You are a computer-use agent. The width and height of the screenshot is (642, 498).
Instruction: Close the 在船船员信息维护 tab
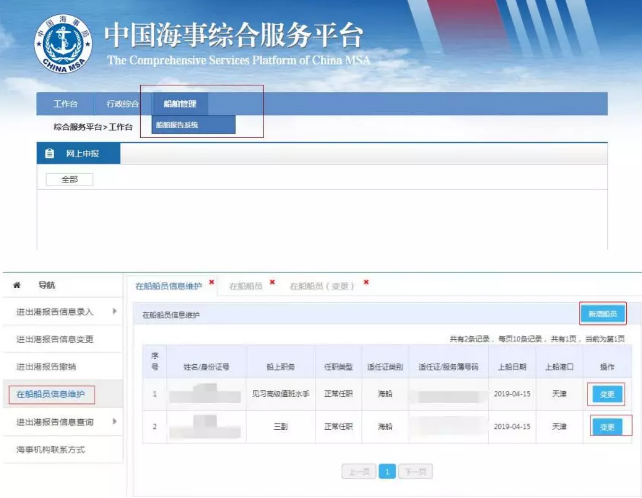(212, 282)
